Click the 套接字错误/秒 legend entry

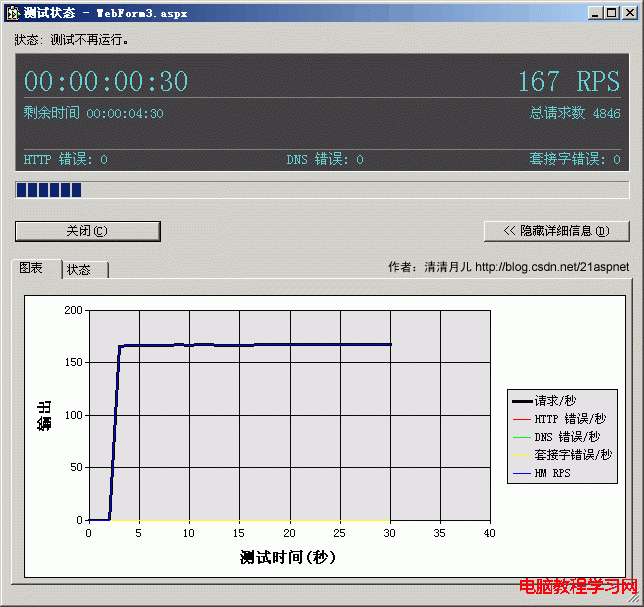pyautogui.click(x=562, y=455)
